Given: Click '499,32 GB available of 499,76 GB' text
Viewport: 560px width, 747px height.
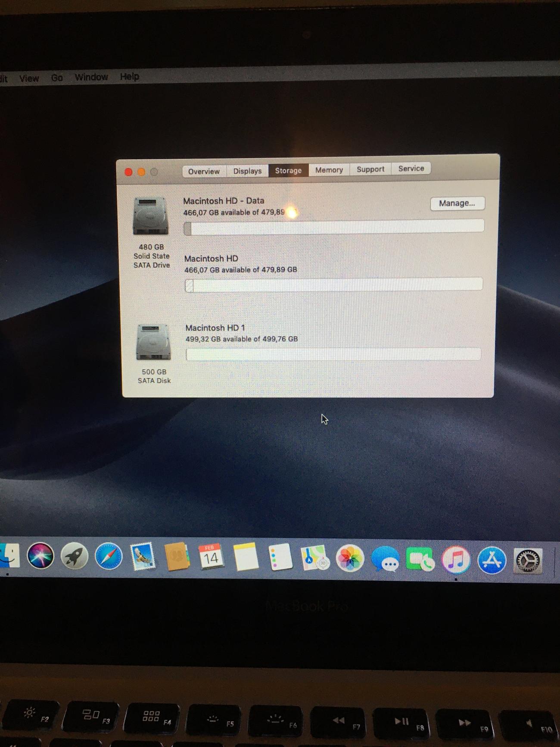Looking at the screenshot, I should [x=242, y=339].
